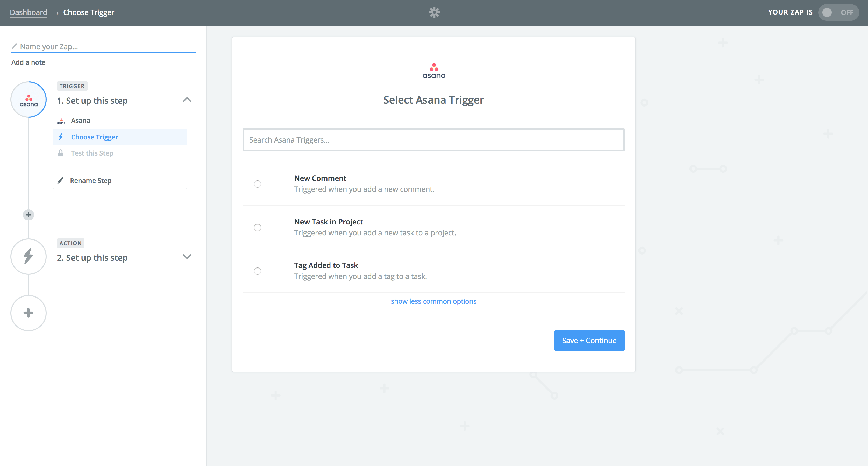Click the lock icon next to Test this Step

(x=61, y=153)
